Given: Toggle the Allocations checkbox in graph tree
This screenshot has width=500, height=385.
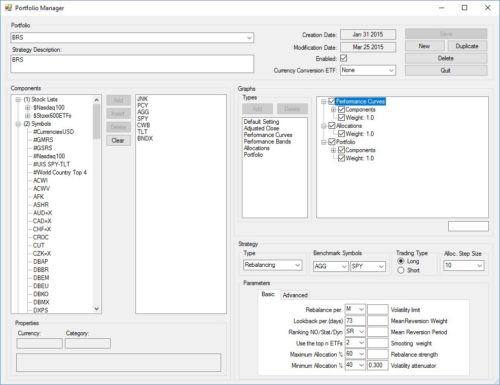Looking at the screenshot, I should click(x=331, y=125).
